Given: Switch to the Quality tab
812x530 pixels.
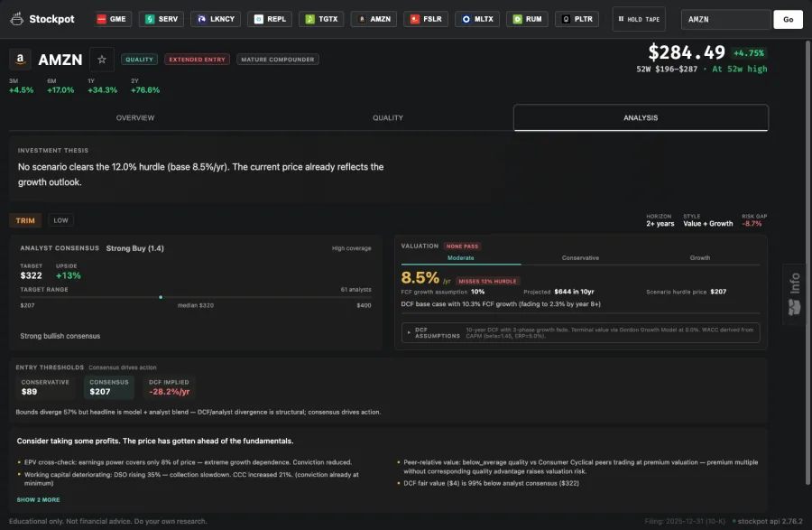Looking at the screenshot, I should click(387, 117).
